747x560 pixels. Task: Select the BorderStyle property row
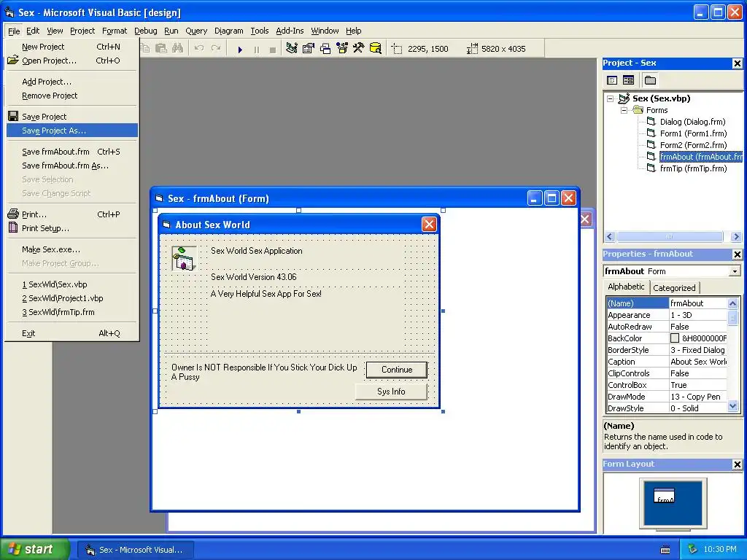click(667, 350)
